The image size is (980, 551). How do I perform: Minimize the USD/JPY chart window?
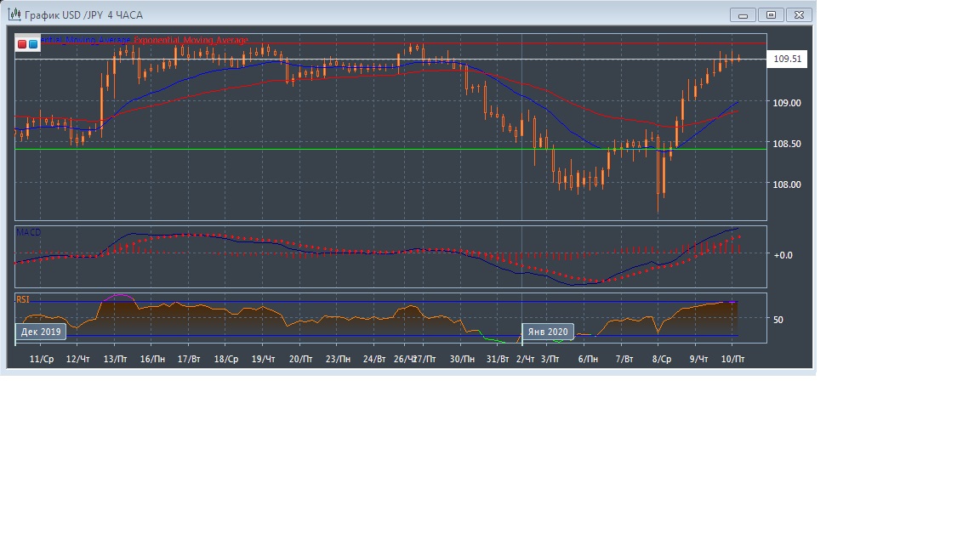pyautogui.click(x=744, y=14)
